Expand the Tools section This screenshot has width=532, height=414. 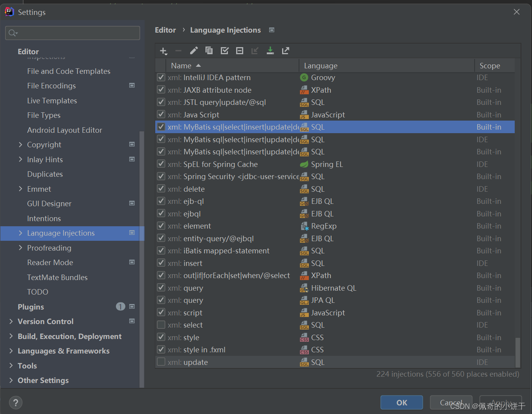click(x=11, y=366)
